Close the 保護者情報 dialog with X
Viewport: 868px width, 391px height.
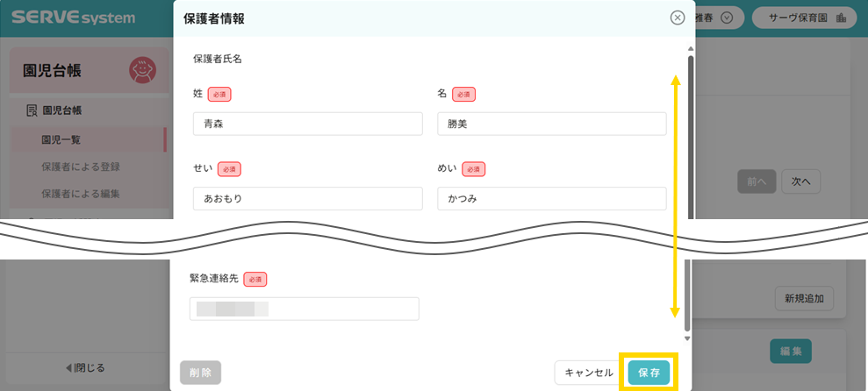(677, 18)
